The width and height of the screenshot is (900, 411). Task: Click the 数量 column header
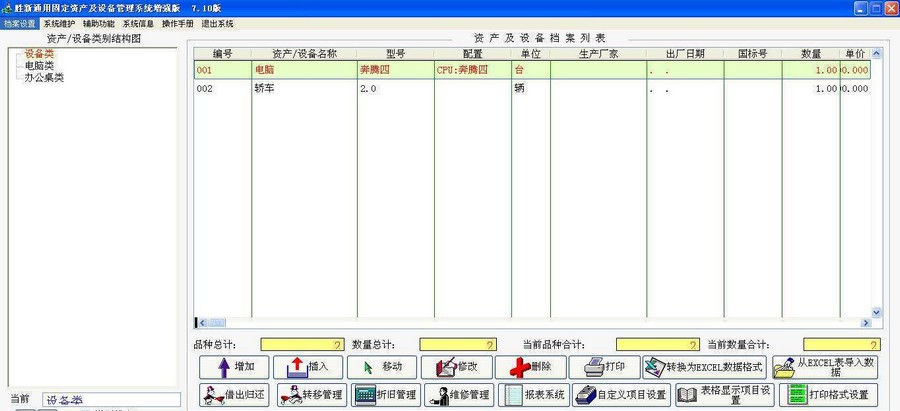pyautogui.click(x=811, y=54)
